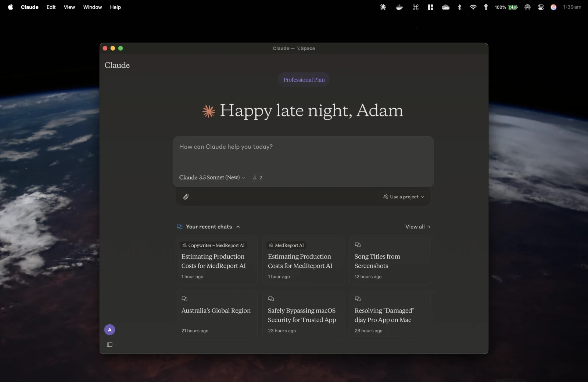Click the Siri icon
The width and height of the screenshot is (588, 382).
[553, 7]
